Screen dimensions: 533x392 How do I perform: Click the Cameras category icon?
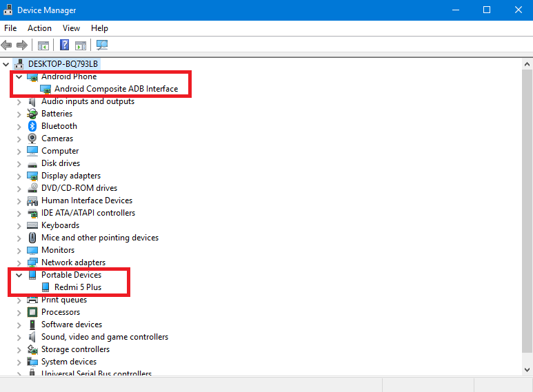click(x=32, y=138)
